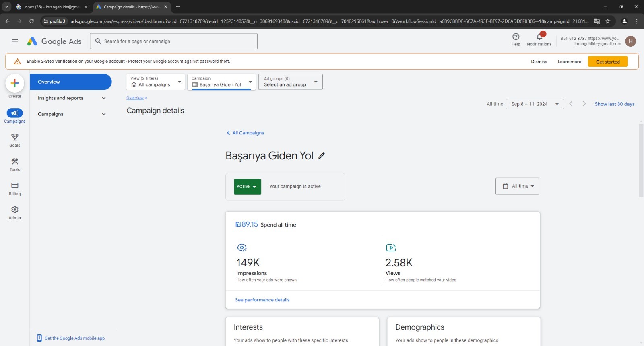Click the 2.58K views value
This screenshot has width=644, height=346.
(399, 263)
